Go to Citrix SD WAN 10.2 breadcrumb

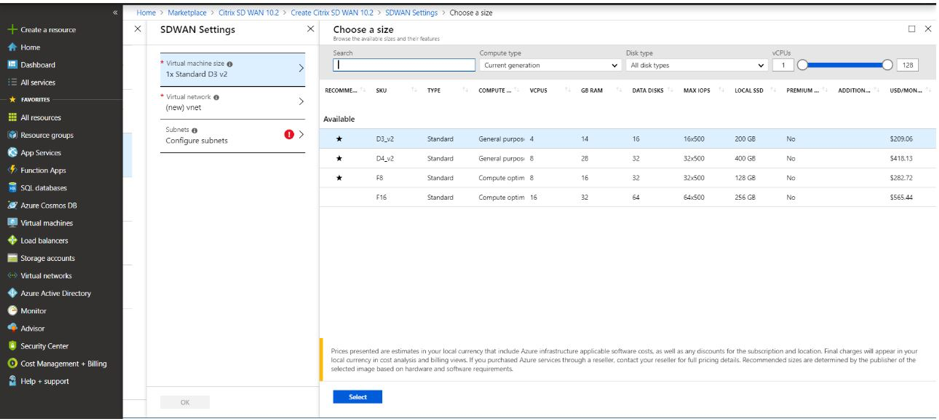(x=249, y=13)
